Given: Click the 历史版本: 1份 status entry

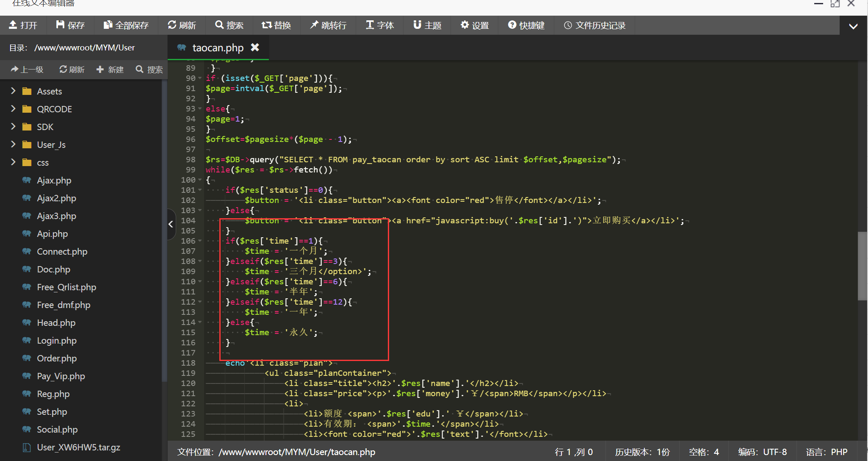Looking at the screenshot, I should [642, 452].
